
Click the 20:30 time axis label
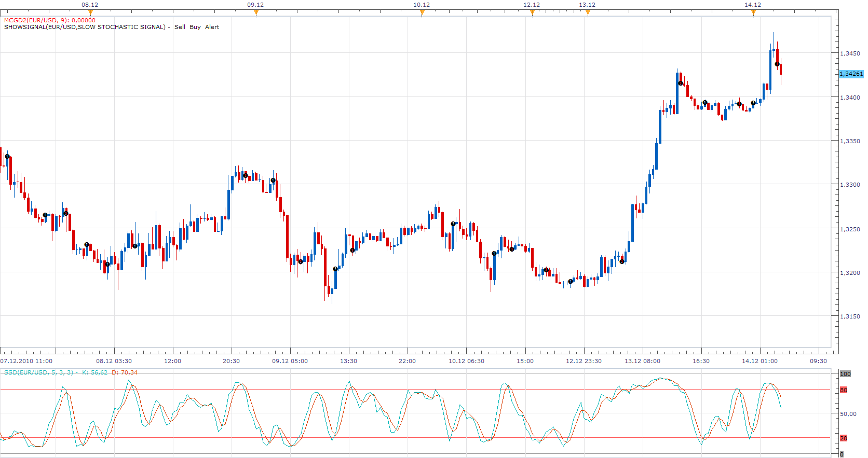click(231, 361)
